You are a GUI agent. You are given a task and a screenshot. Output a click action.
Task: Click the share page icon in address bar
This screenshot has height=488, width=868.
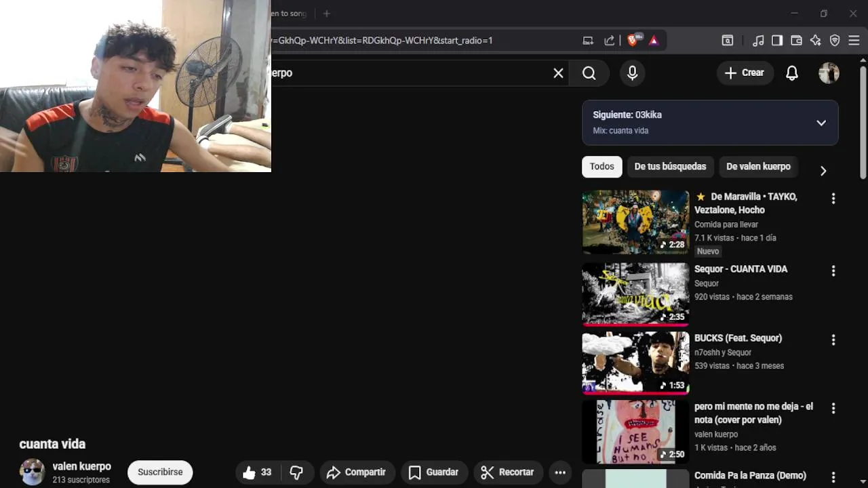pyautogui.click(x=610, y=41)
